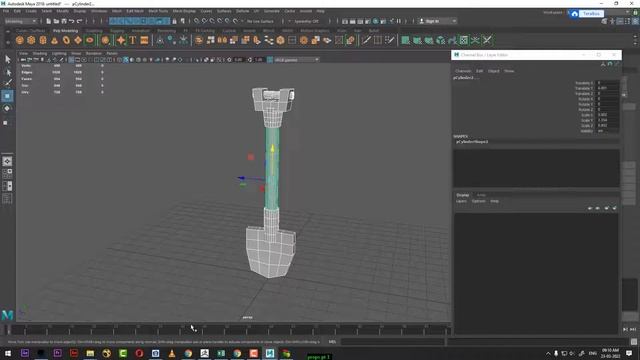Pick the Lasso Select tool in toolbox

coord(7,72)
